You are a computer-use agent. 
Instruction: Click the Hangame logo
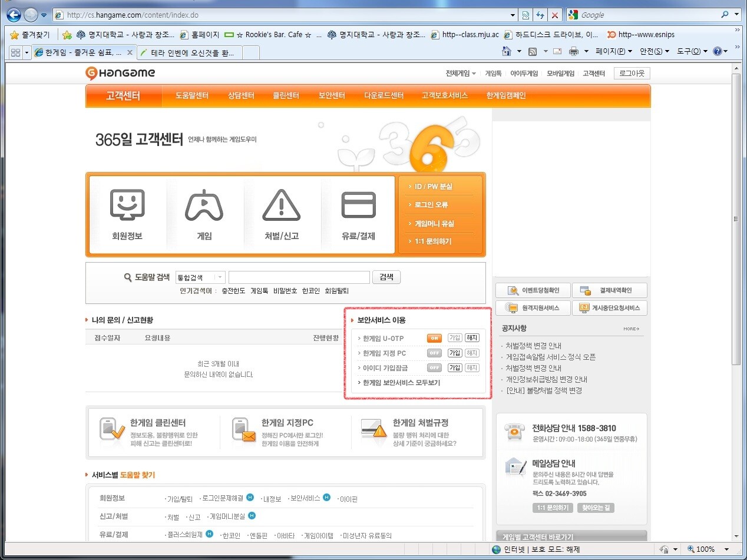[120, 73]
